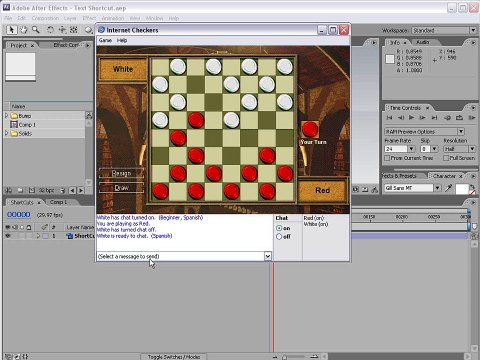The width and height of the screenshot is (480, 360).
Task: Switch to the Effect Controls tab
Action: pos(65,45)
